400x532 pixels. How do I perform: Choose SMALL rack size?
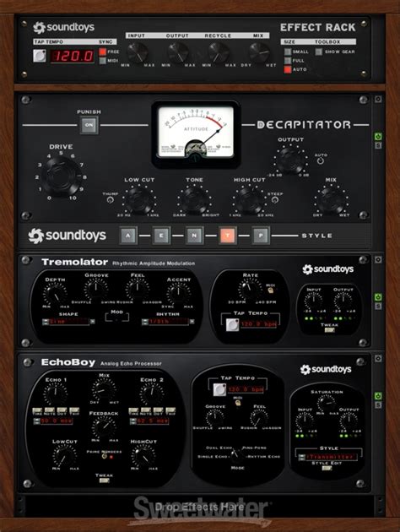pyautogui.click(x=288, y=52)
